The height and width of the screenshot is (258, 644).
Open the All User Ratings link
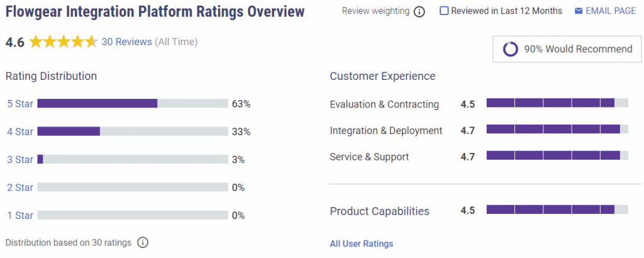(x=361, y=244)
